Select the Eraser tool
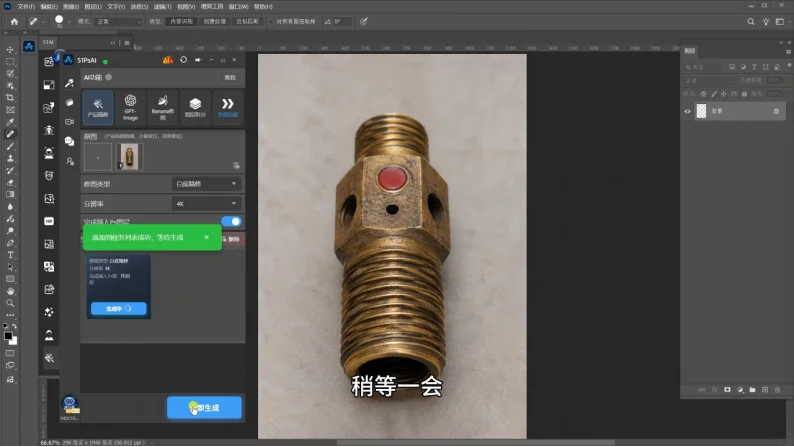Viewport: 794px width, 447px height. tap(10, 182)
